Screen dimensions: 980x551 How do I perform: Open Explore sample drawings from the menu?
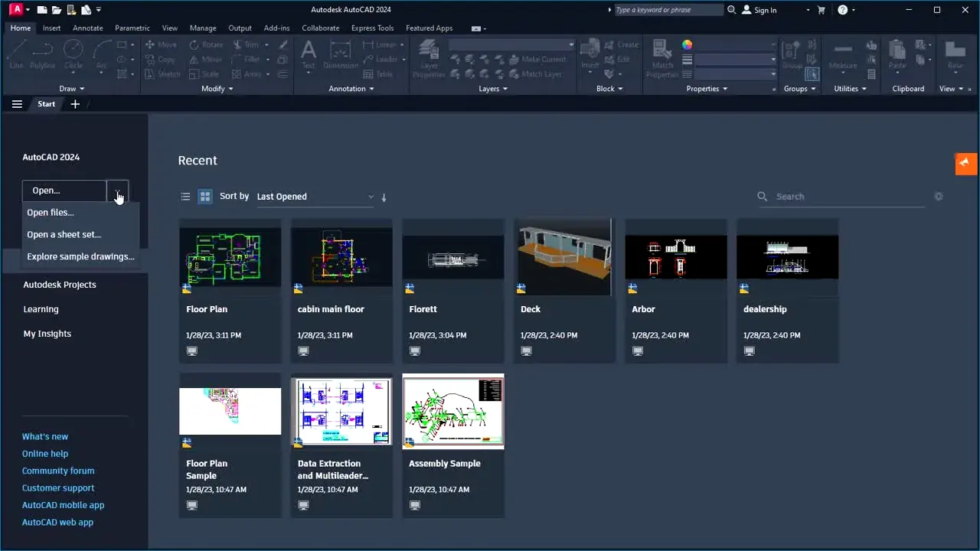[80, 256]
